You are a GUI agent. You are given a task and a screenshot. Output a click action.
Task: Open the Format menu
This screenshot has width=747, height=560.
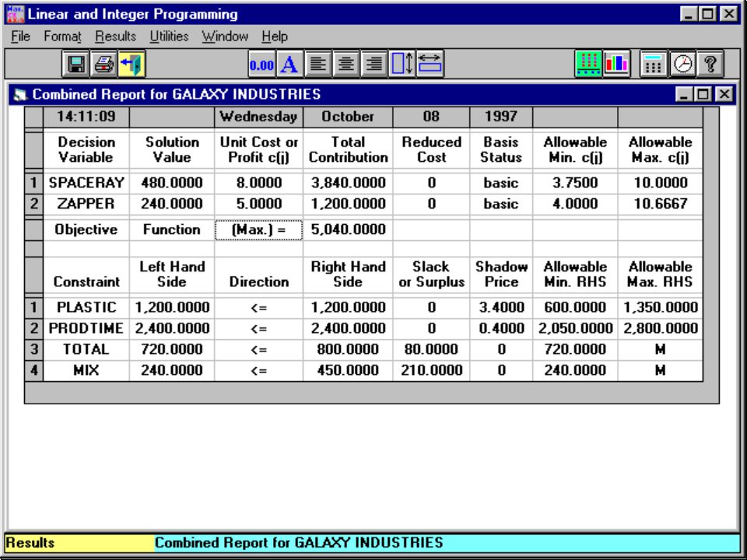[62, 37]
